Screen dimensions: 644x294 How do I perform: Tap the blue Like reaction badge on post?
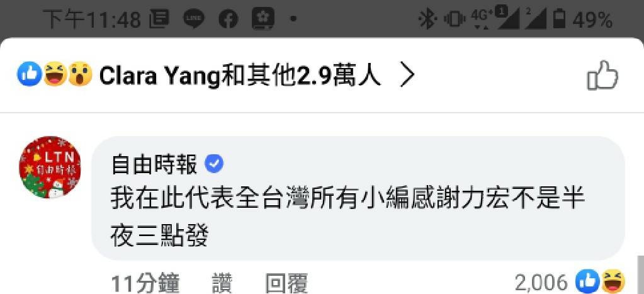[x=29, y=74]
